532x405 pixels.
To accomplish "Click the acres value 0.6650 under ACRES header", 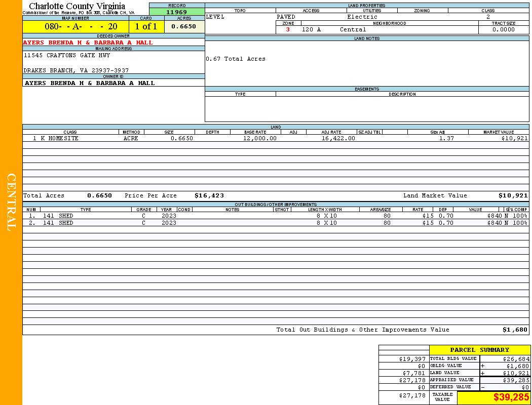I will click(184, 27).
